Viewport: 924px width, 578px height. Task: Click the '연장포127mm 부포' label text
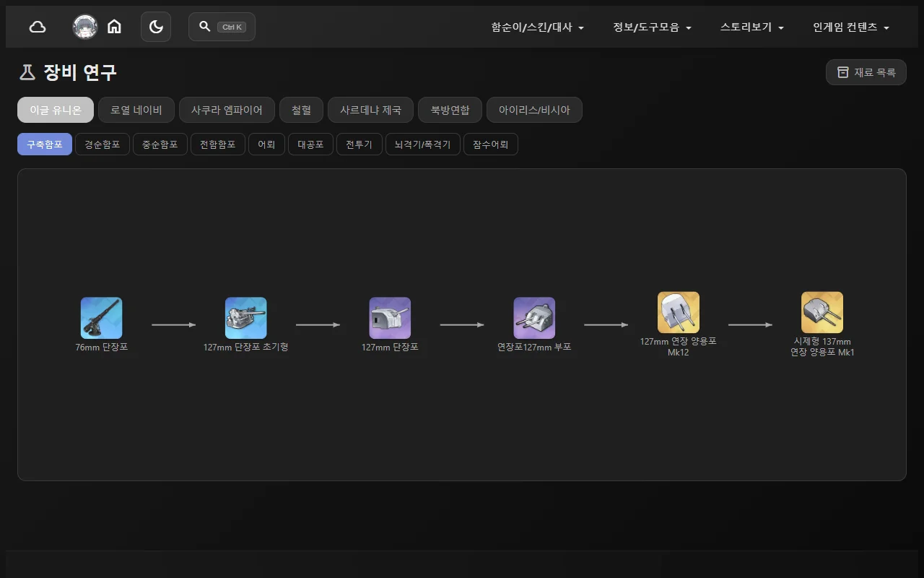tap(534, 348)
